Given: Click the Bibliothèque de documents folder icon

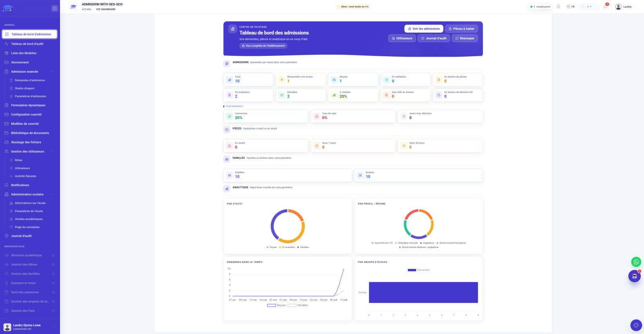Looking at the screenshot, I should pos(6,133).
